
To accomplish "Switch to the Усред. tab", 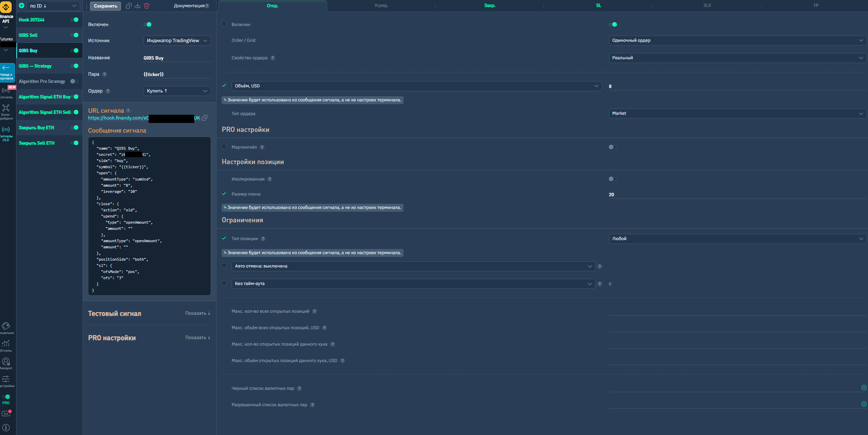I will [x=381, y=5].
